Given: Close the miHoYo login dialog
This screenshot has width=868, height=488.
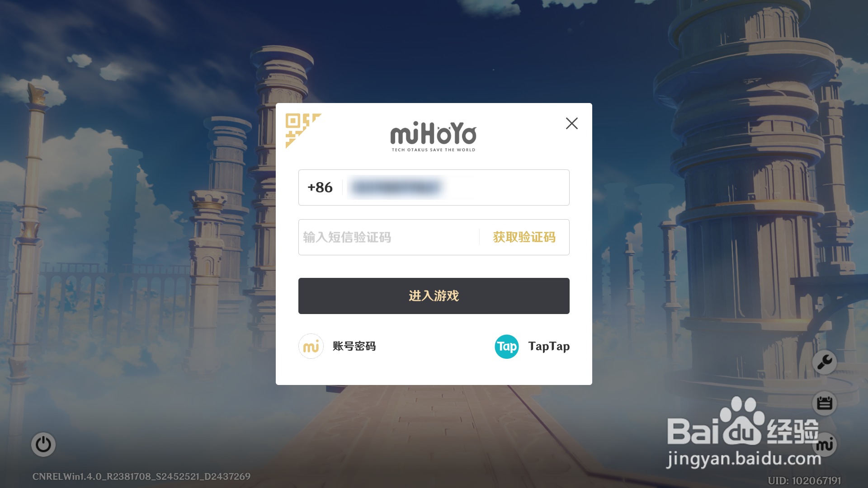Looking at the screenshot, I should (571, 123).
